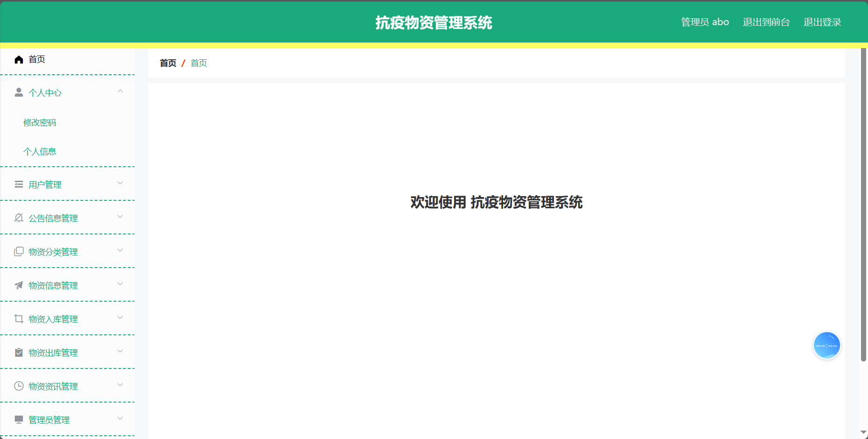Viewport: 868px width, 439px height.
Task: Click the copy icon for 物资分类管理
Action: pos(19,252)
